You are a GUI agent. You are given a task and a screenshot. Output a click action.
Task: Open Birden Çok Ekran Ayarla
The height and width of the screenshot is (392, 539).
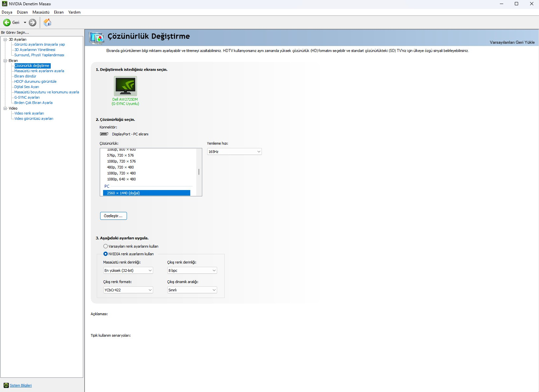pyautogui.click(x=33, y=103)
